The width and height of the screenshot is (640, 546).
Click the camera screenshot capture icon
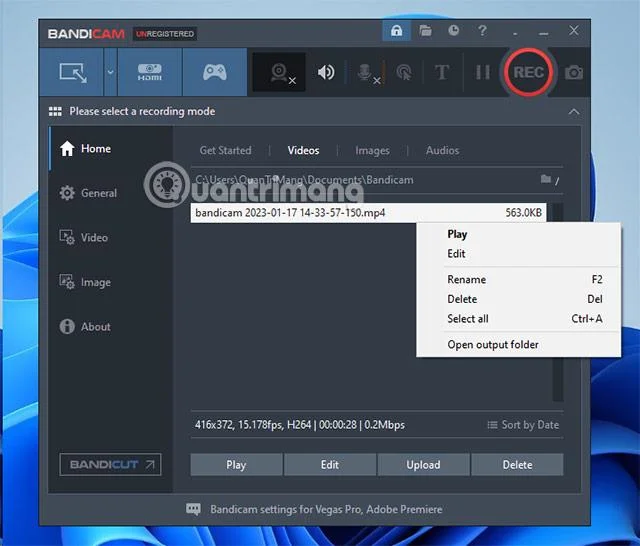(x=573, y=73)
